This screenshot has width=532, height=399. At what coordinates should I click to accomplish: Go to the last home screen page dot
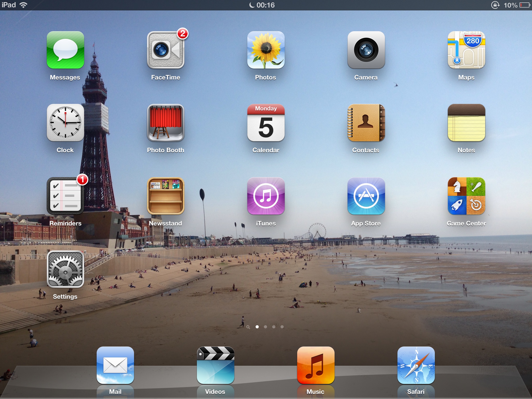coord(282,327)
